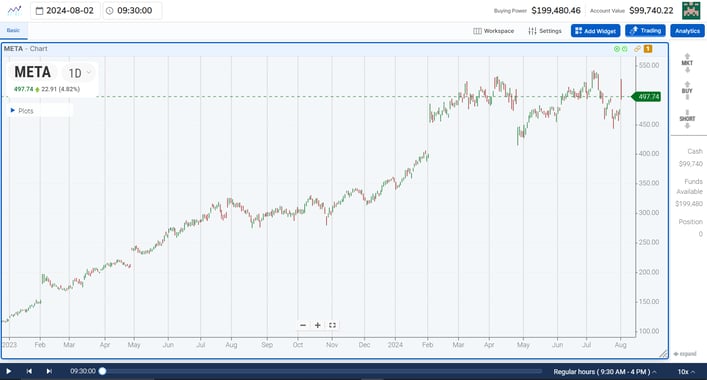Click the META ticker symbol
The width and height of the screenshot is (707, 380).
pos(32,72)
